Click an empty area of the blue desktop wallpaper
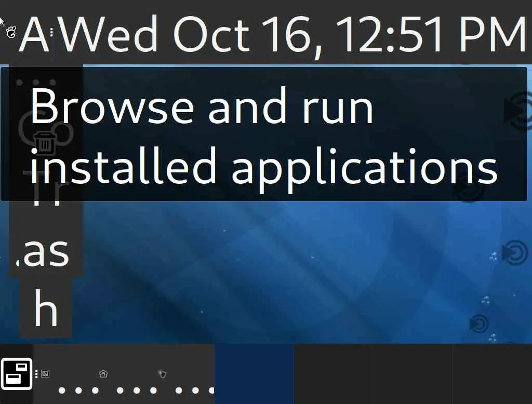This screenshot has height=404, width=532. pyautogui.click(x=271, y=272)
